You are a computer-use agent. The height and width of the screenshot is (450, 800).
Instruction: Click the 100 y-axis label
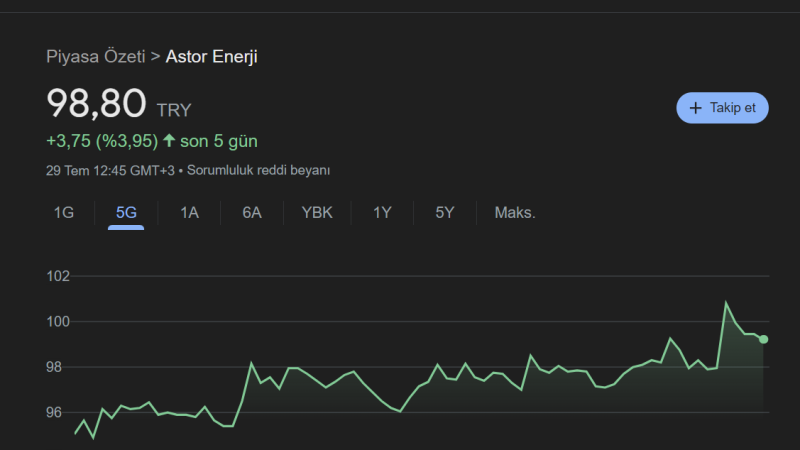58,321
